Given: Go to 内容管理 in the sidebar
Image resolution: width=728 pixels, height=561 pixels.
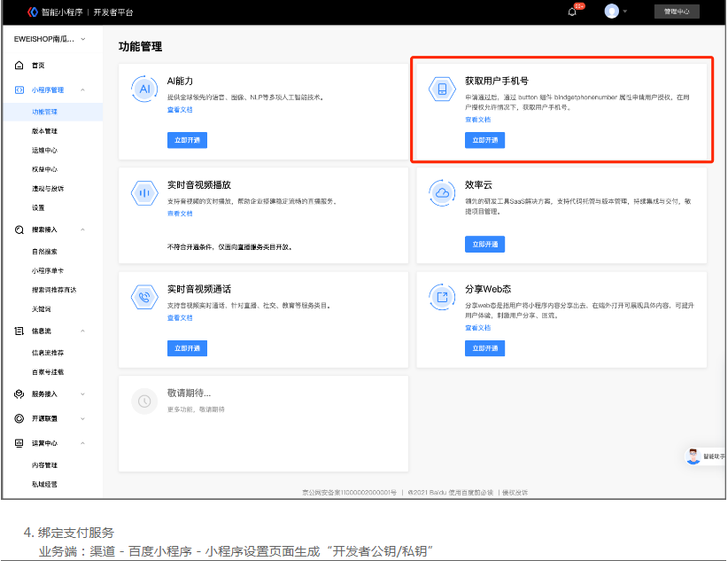Looking at the screenshot, I should [44, 464].
